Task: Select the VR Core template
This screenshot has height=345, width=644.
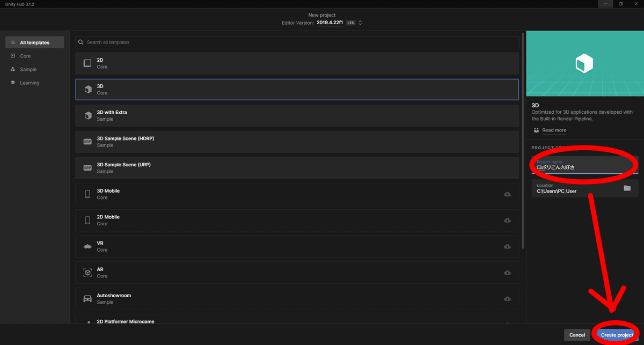Action: coord(297,246)
